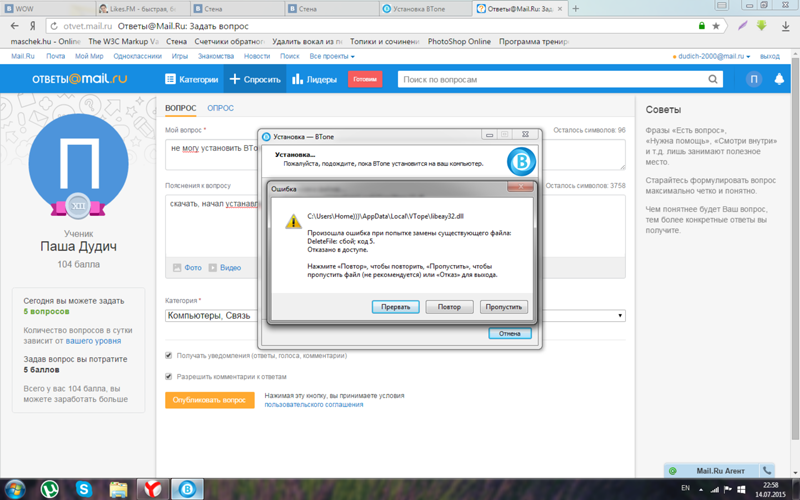Switch to ВОПРОС tab

pos(181,108)
